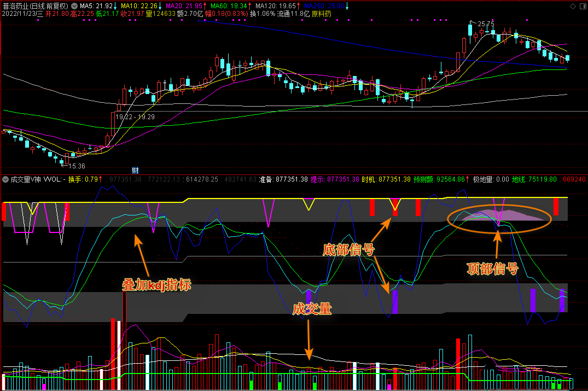
Task: Click the 原料药 sector link
Action: point(322,14)
